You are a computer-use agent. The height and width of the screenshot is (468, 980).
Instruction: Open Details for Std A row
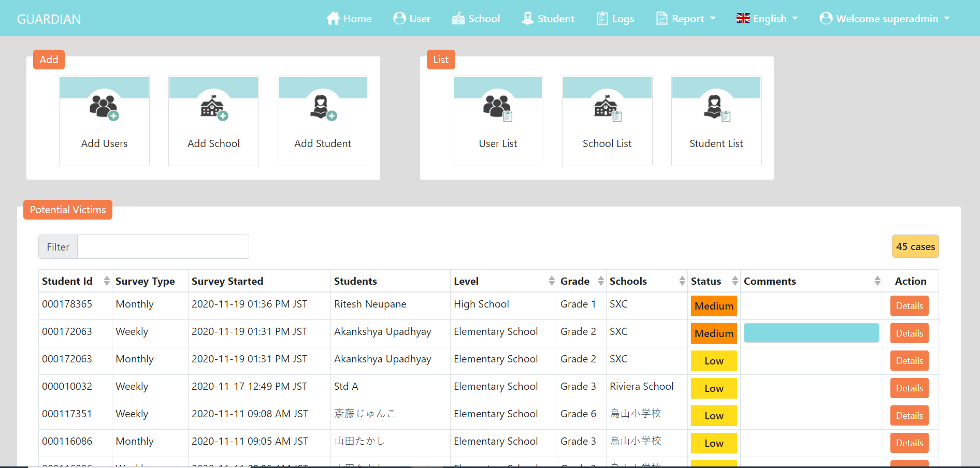coord(910,388)
